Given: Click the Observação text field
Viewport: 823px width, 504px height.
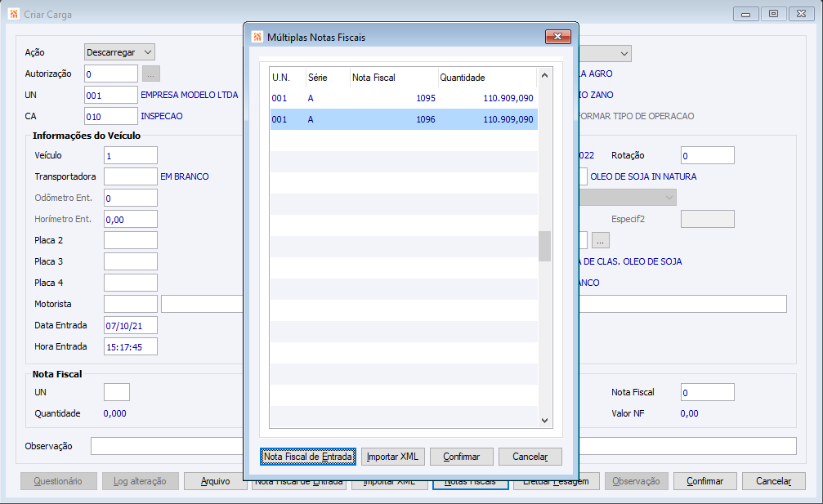Looking at the screenshot, I should pyautogui.click(x=444, y=446).
